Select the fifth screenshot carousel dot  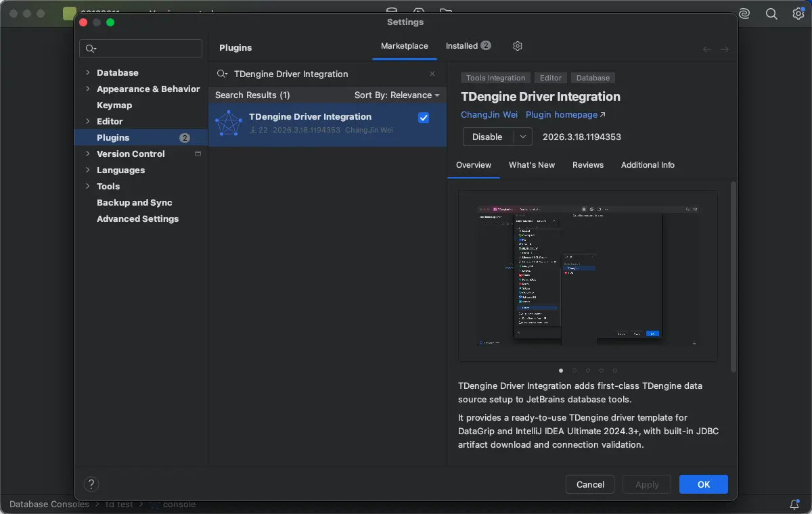click(615, 371)
